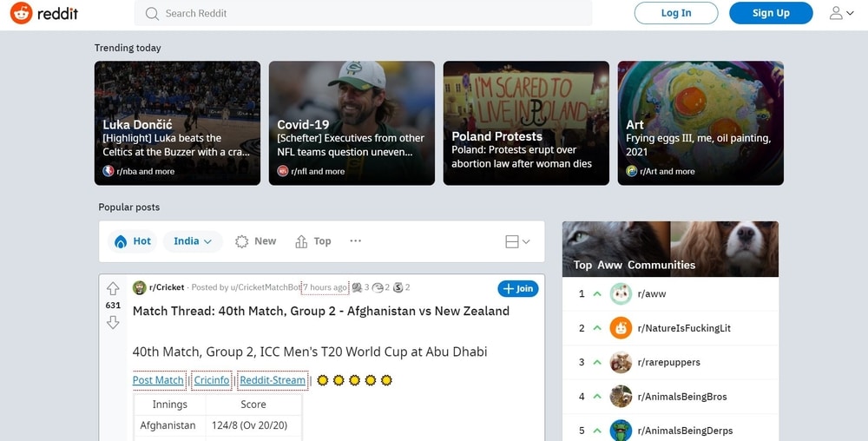Click the Afghanistan innings cell

(x=170, y=425)
